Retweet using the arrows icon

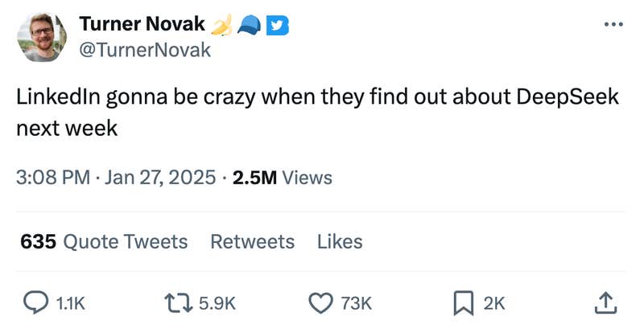pos(175,302)
